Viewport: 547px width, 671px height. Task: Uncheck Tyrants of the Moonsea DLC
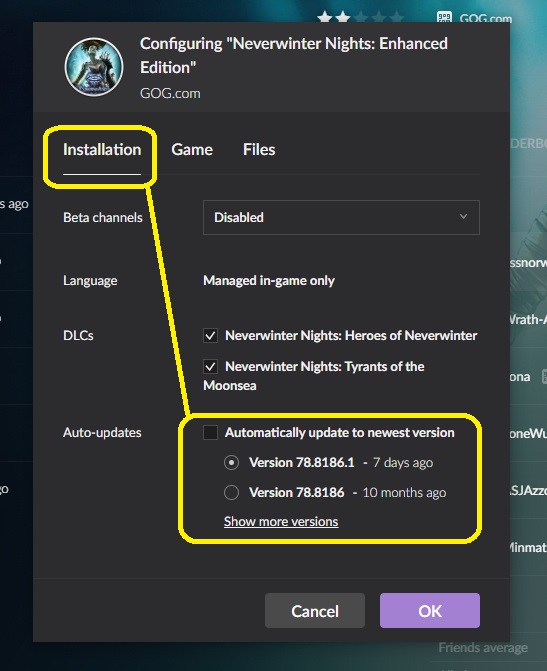(x=210, y=367)
